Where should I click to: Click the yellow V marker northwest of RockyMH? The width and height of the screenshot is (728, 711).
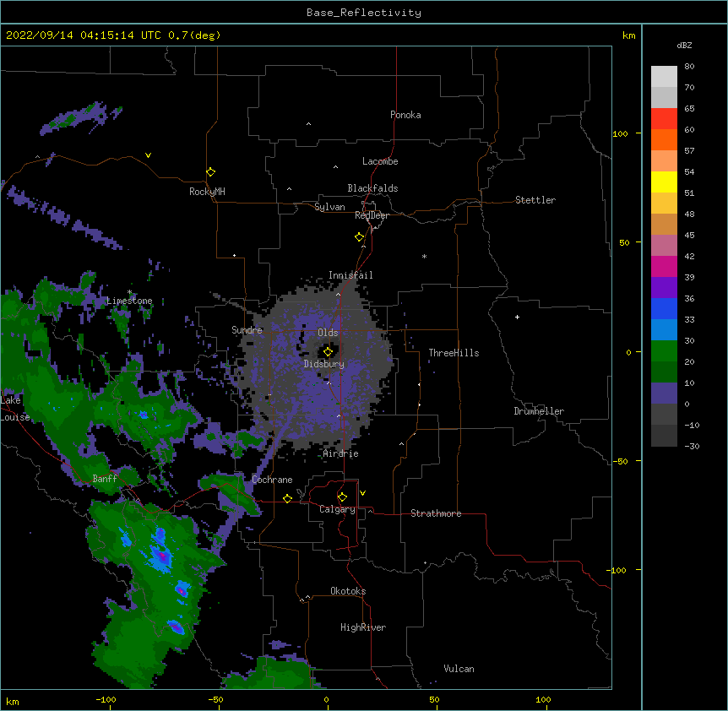coord(148,155)
